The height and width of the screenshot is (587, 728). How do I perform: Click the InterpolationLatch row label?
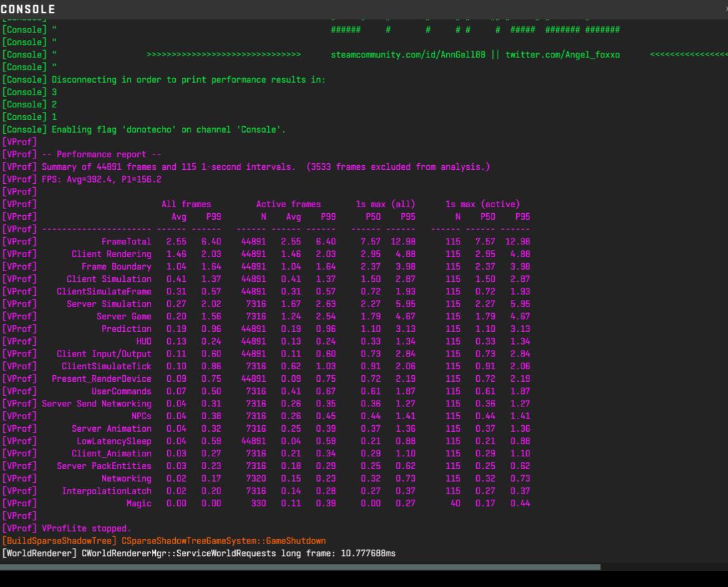107,491
